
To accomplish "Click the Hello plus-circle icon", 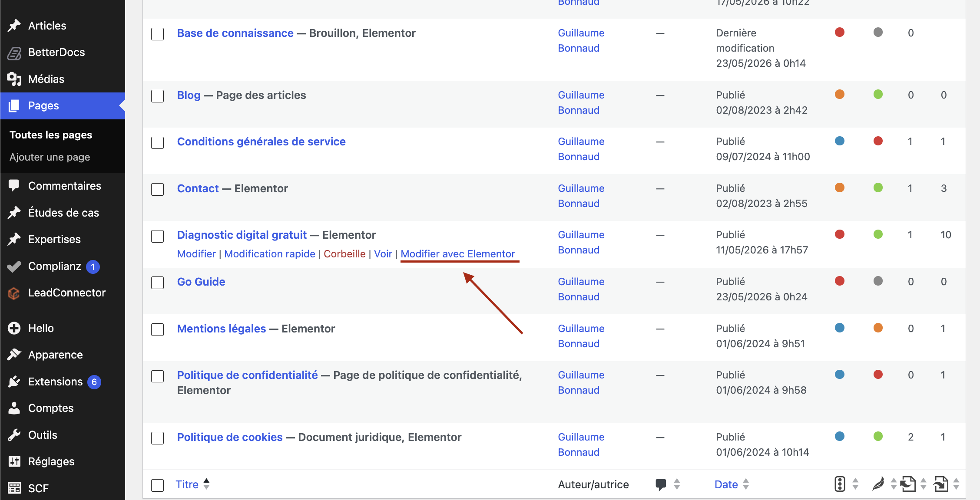I will pos(14,328).
